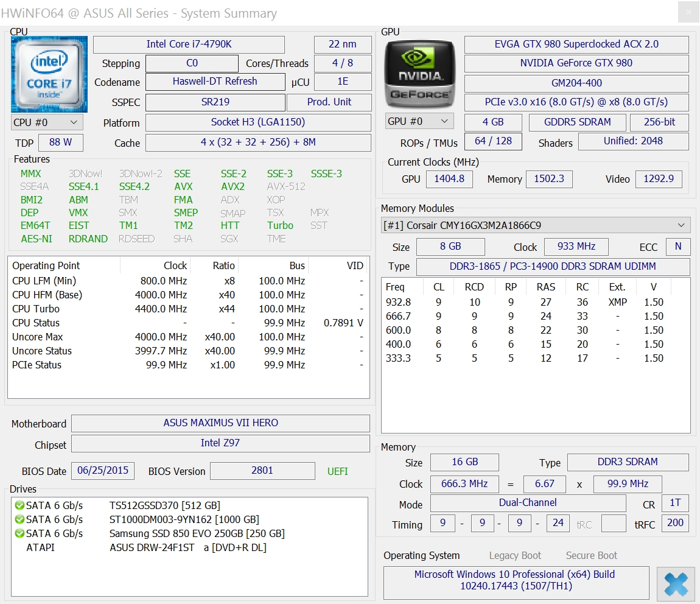Click the blue X close icon
Viewport: 700px width, 604px height.
coord(676,584)
